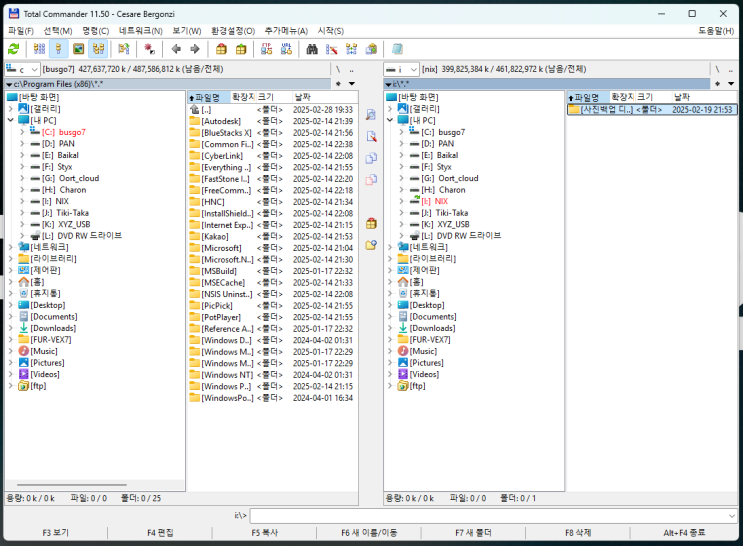
Task: Open the right panel drive dropdown i
Action: (x=401, y=70)
